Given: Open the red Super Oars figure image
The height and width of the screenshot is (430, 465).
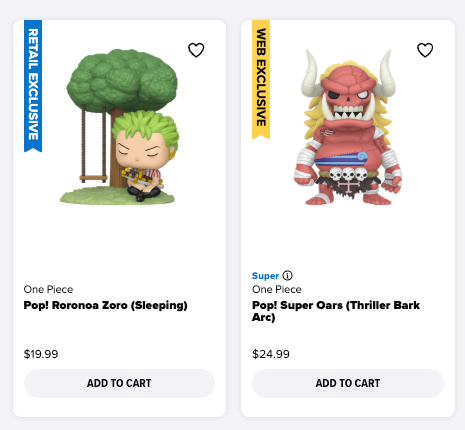Looking at the screenshot, I should pyautogui.click(x=348, y=127).
